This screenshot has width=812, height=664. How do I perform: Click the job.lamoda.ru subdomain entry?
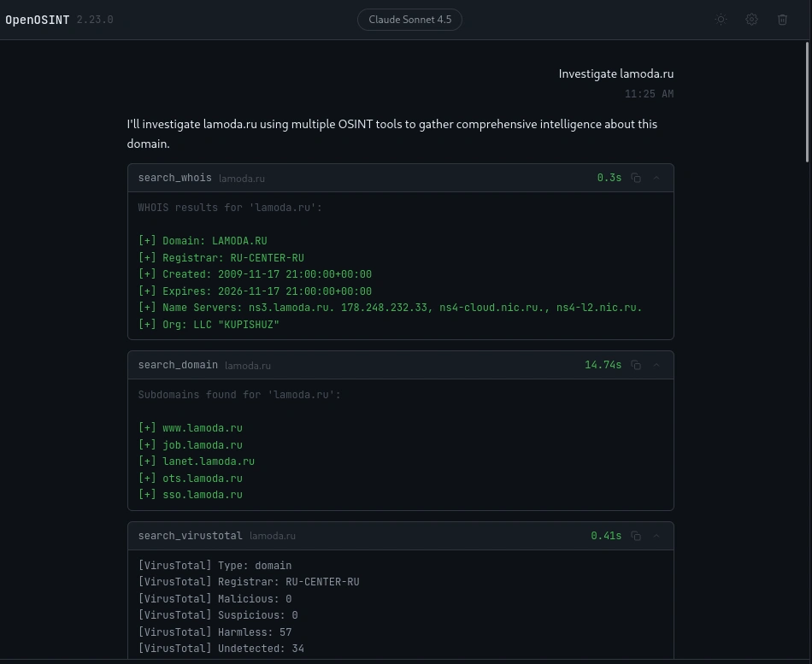190,445
